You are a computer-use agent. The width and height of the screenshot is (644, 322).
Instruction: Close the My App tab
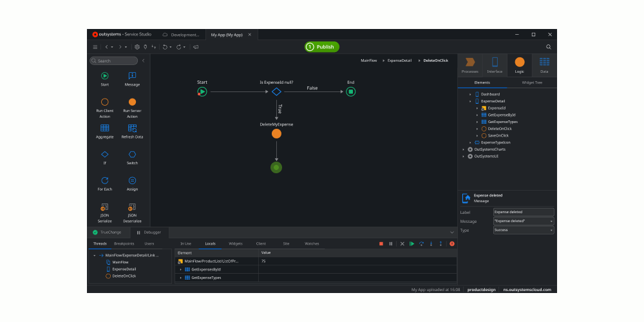pyautogui.click(x=249, y=35)
